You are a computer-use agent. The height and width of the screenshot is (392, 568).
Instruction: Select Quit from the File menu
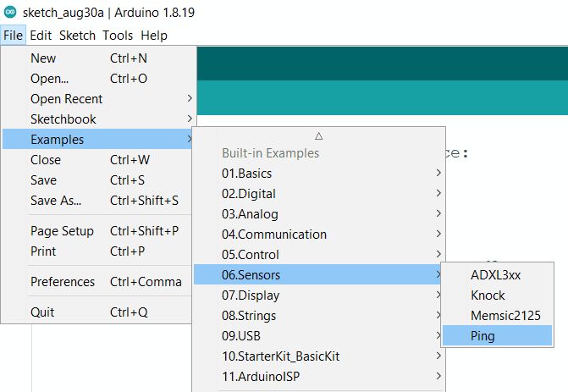tap(42, 312)
